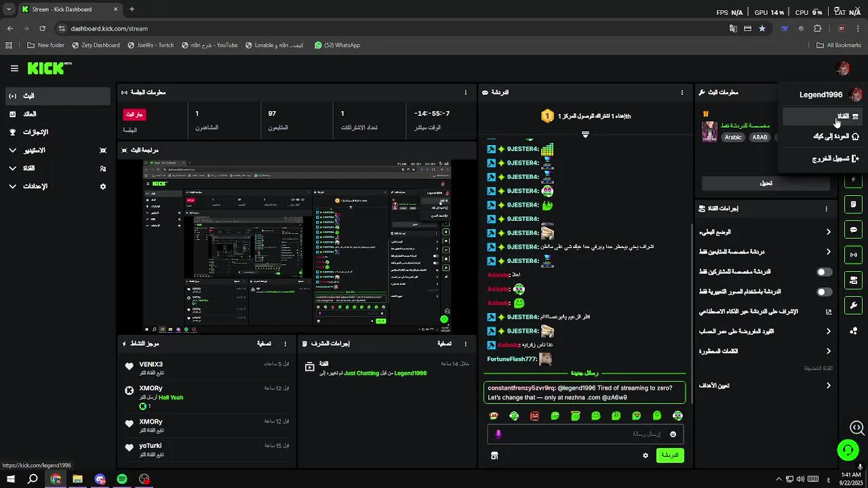This screenshot has height=488, width=868.
Task: Click three-dots cluster icon in right sidebar
Action: [853, 331]
